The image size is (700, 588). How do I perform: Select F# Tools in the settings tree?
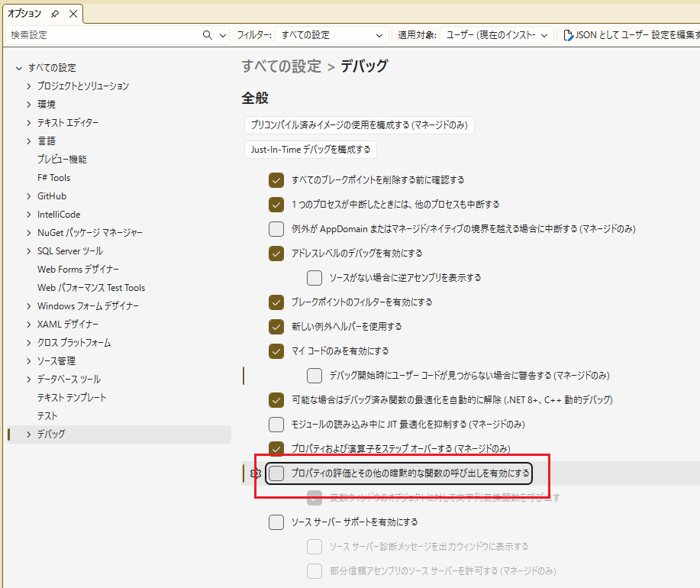[53, 178]
